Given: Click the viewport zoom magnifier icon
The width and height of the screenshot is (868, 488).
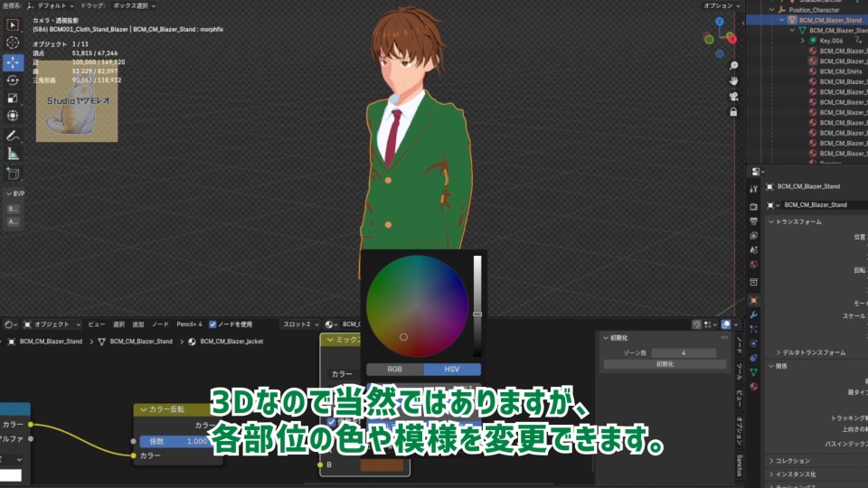Looking at the screenshot, I should pyautogui.click(x=733, y=66).
